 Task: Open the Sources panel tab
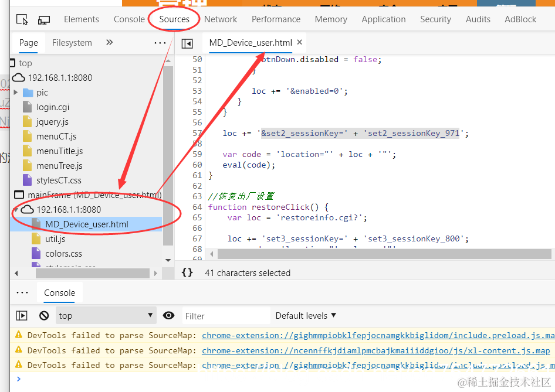[174, 19]
